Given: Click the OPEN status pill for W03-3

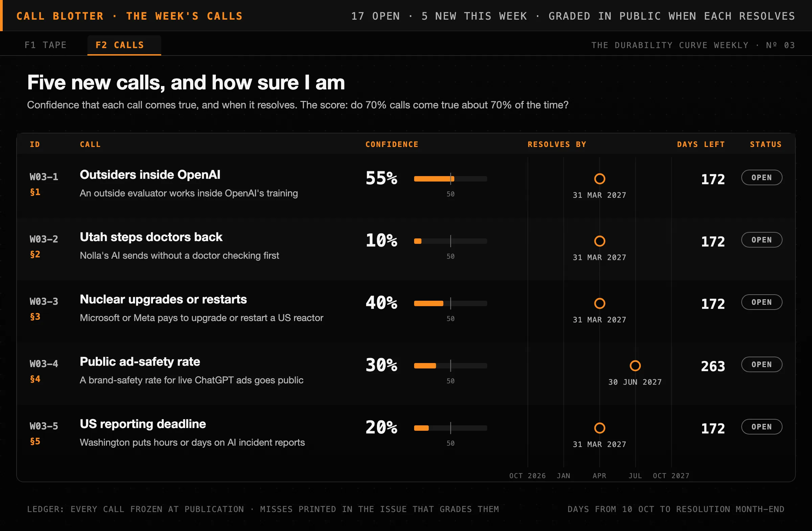Looking at the screenshot, I should click(x=762, y=302).
